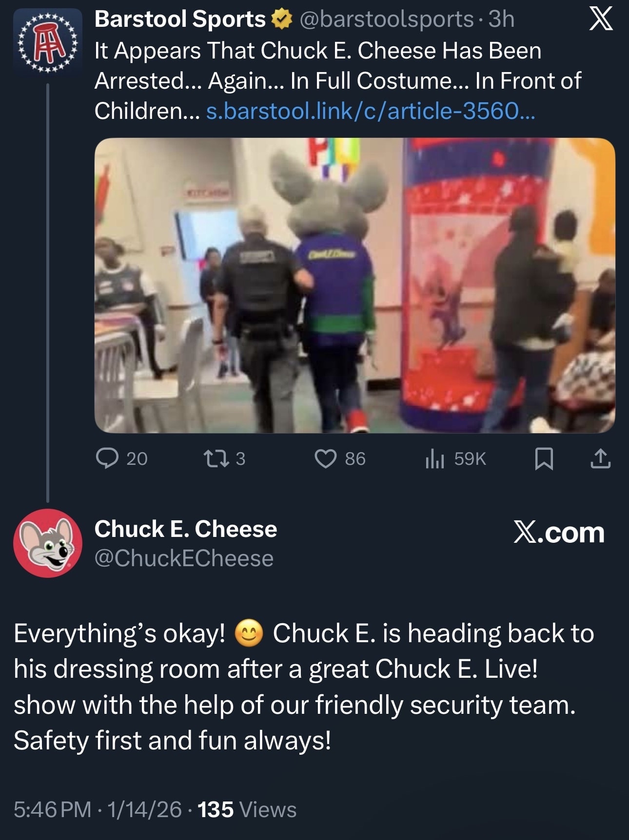Viewport: 629px width, 840px height.
Task: Like the Barstool Sports post
Action: click(325, 458)
